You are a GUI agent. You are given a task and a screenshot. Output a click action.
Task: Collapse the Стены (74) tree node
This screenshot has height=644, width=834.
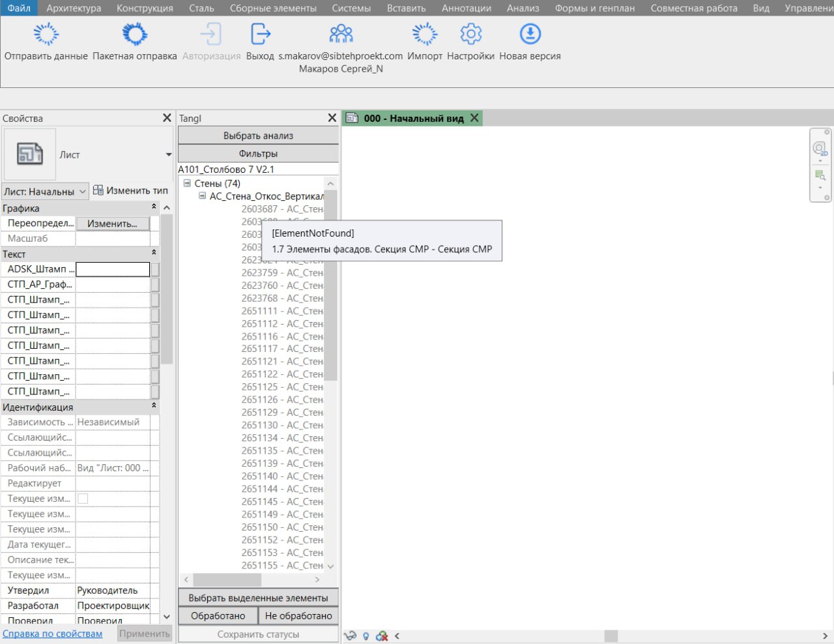[x=187, y=183]
